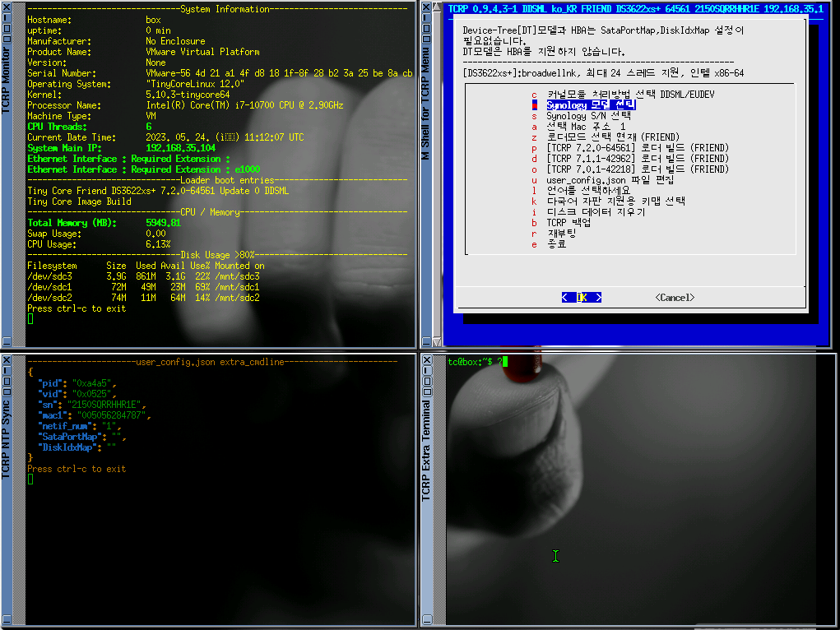Select entry 'z' loader mode (FRIEND)
840x630 pixels.
606,137
